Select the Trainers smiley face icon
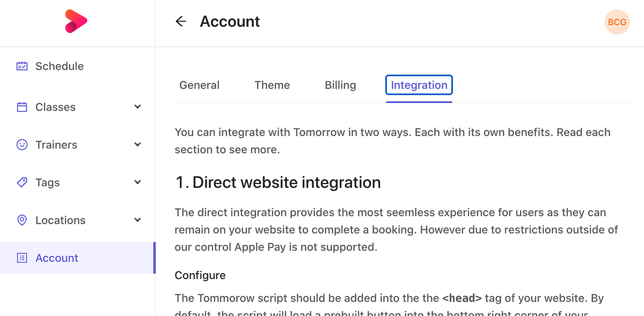The height and width of the screenshot is (316, 644). (21, 144)
